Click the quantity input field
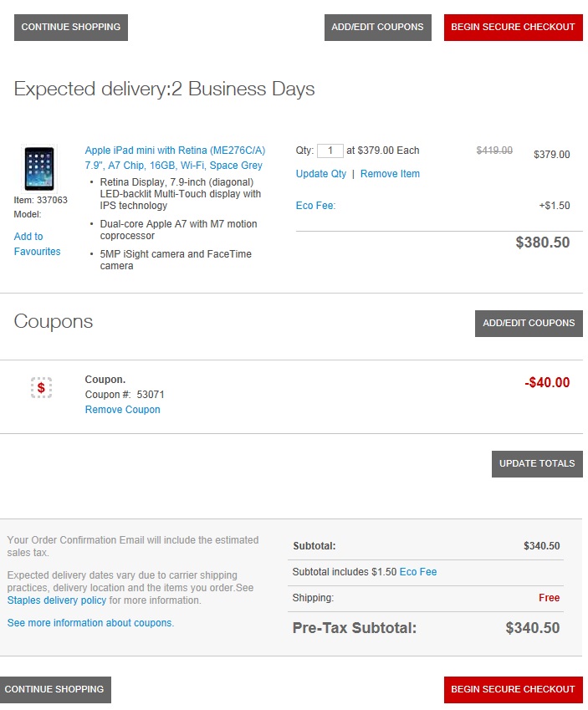The height and width of the screenshot is (710, 588). (x=330, y=151)
